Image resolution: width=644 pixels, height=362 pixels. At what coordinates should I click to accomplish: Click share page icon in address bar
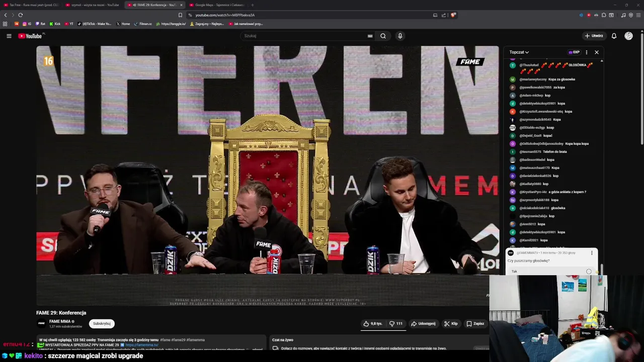point(444,15)
